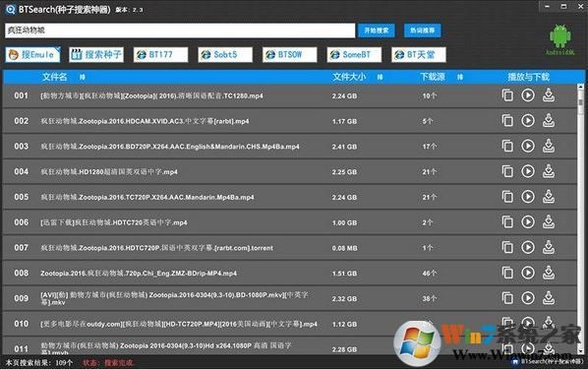Select row 005 TC720P Mandarin file name

(x=147, y=197)
